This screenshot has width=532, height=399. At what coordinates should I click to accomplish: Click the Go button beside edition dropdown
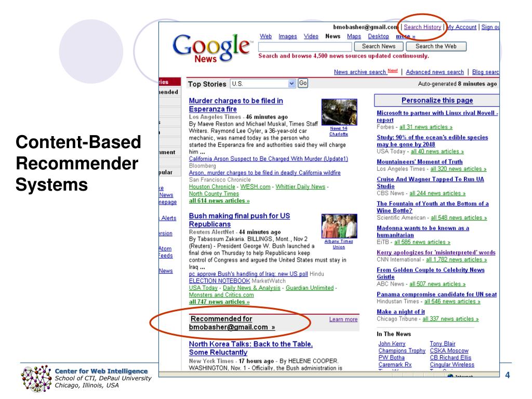pyautogui.click(x=303, y=83)
